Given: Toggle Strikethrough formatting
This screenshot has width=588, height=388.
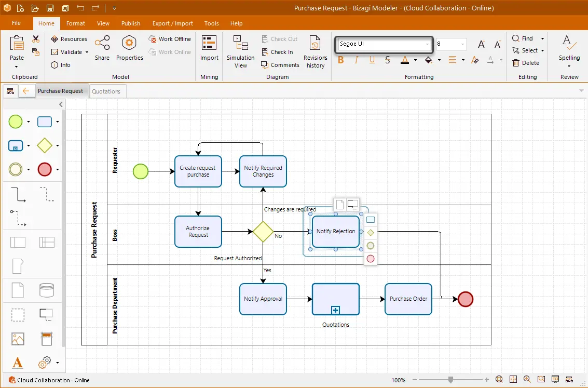Looking at the screenshot, I should coord(388,60).
